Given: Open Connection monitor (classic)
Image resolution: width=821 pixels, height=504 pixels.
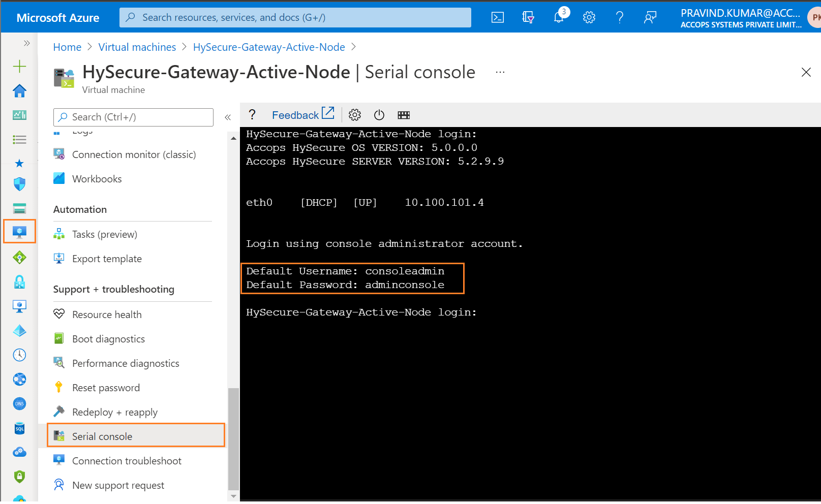Looking at the screenshot, I should pyautogui.click(x=133, y=154).
